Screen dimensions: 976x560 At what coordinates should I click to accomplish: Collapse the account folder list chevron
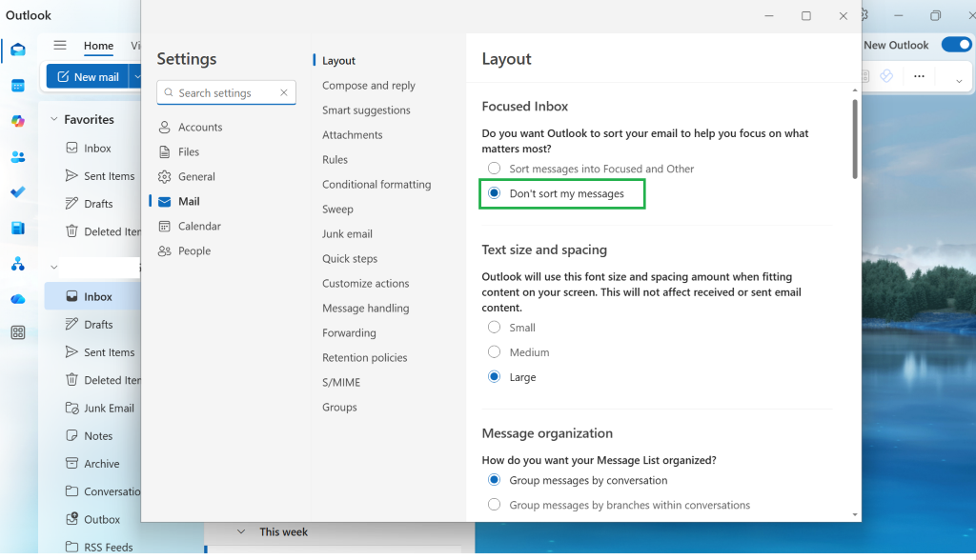pos(54,267)
